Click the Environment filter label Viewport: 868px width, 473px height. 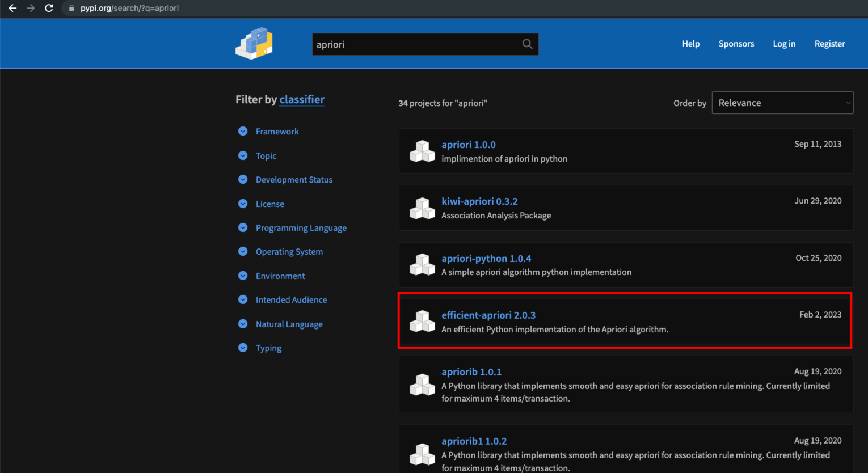pos(280,276)
